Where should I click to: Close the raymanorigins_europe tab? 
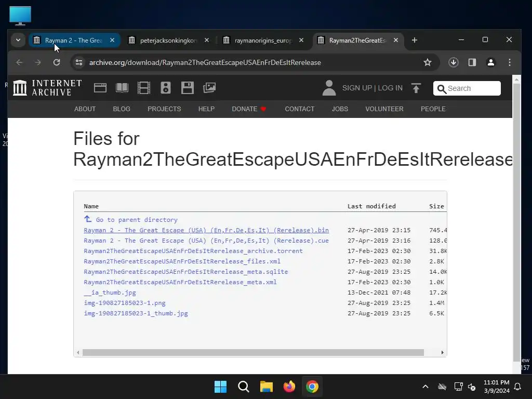point(301,41)
